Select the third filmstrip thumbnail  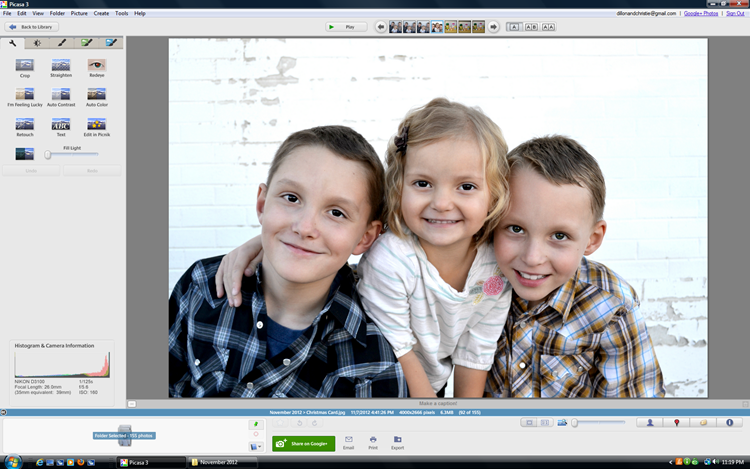pyautogui.click(x=423, y=27)
